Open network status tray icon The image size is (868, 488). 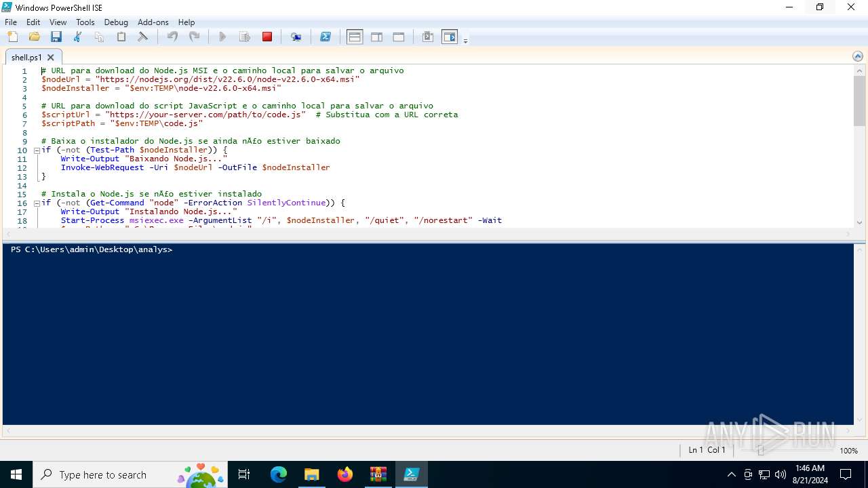(x=764, y=474)
